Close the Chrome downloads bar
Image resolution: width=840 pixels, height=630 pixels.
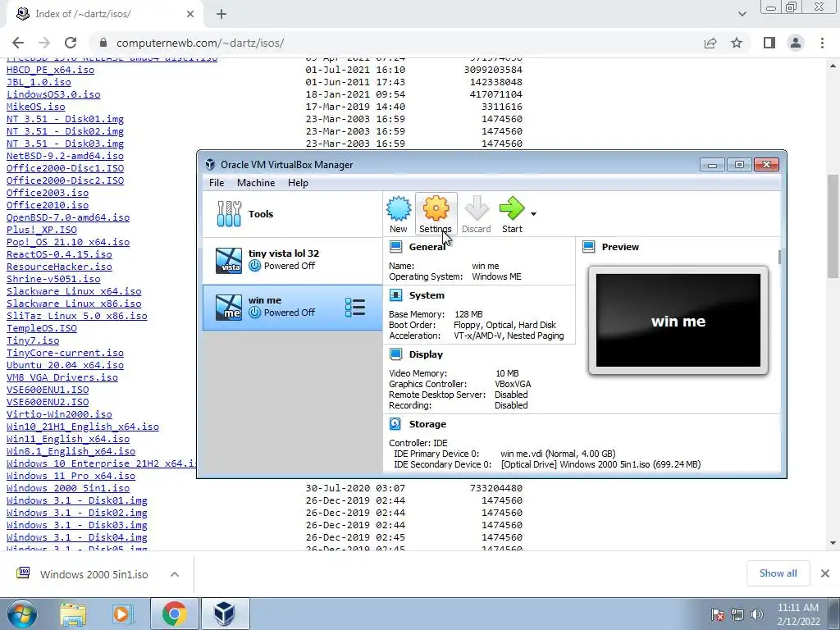click(825, 573)
